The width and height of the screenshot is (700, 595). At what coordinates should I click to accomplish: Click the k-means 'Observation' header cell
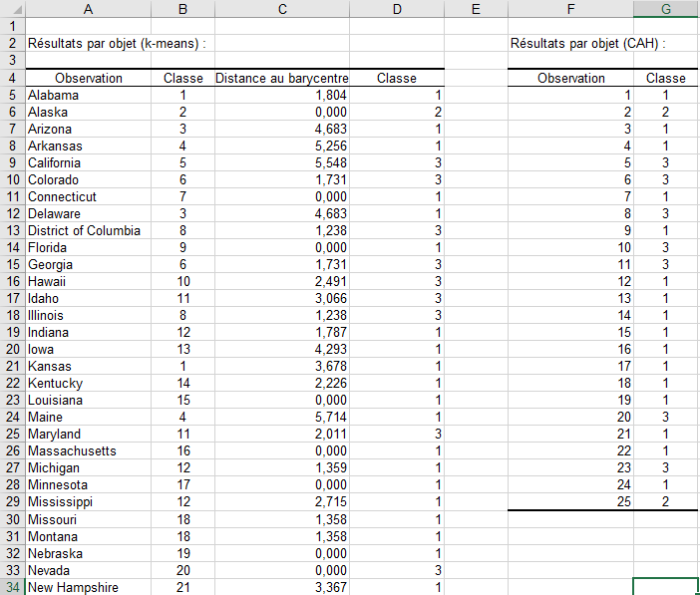89,78
